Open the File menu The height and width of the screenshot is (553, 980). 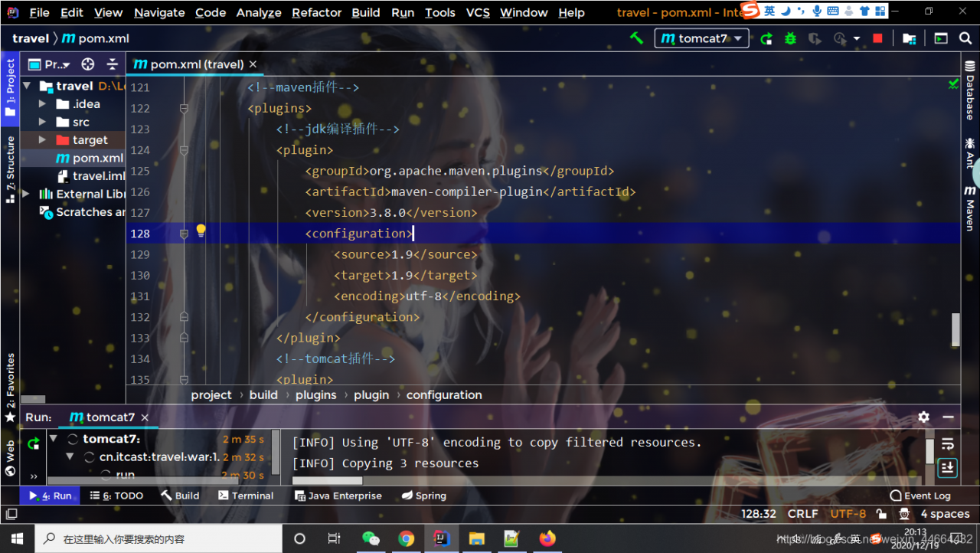click(x=39, y=12)
